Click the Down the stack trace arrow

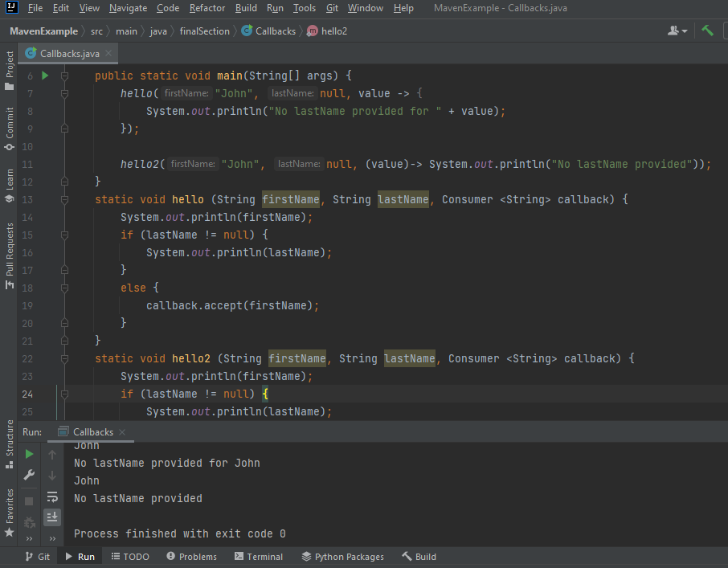(x=52, y=475)
